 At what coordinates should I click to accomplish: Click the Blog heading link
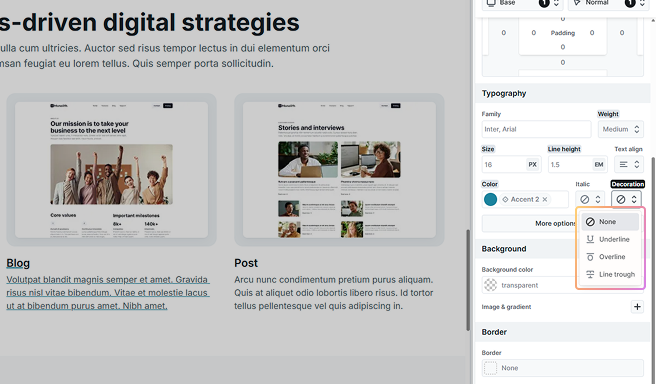pyautogui.click(x=18, y=263)
